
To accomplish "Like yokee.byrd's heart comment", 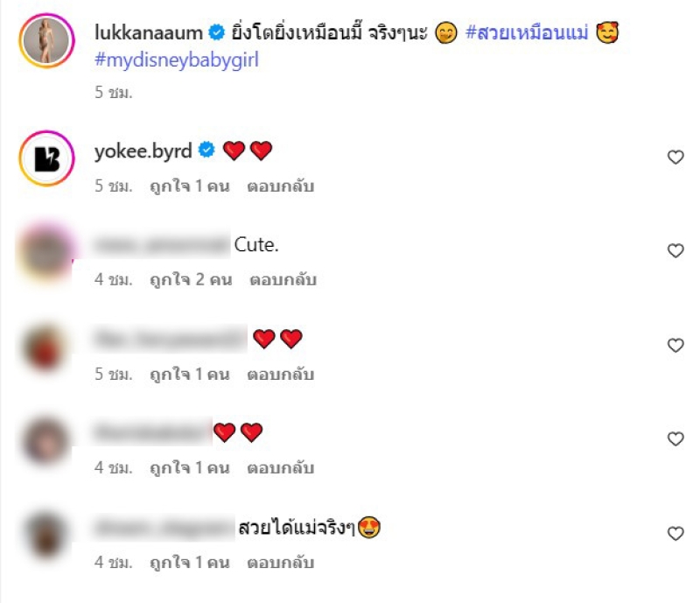I will click(x=675, y=158).
